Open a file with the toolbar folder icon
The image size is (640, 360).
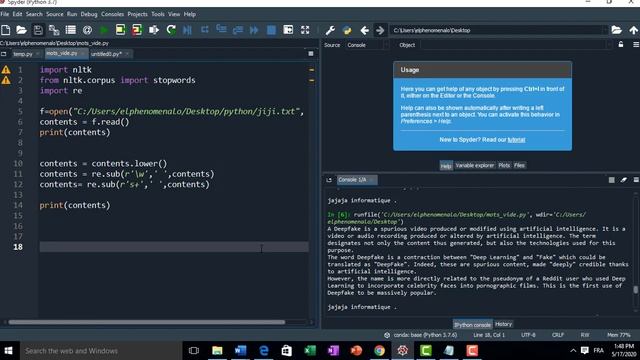(x=21, y=30)
